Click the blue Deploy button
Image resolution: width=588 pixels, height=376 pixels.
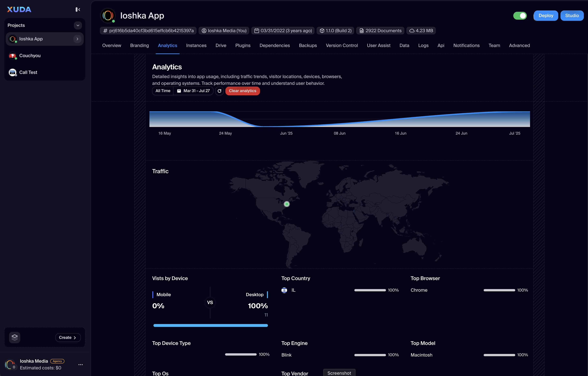(546, 16)
